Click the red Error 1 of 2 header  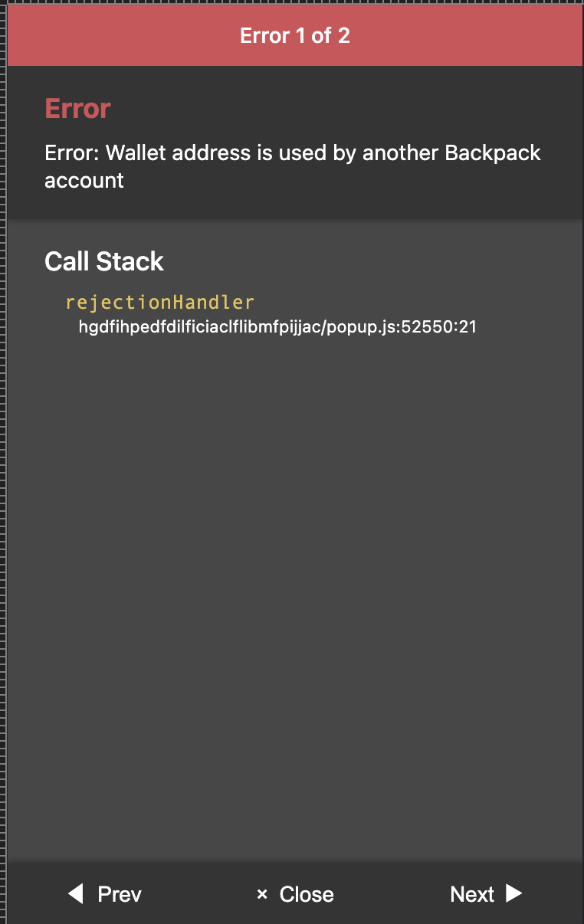294,34
